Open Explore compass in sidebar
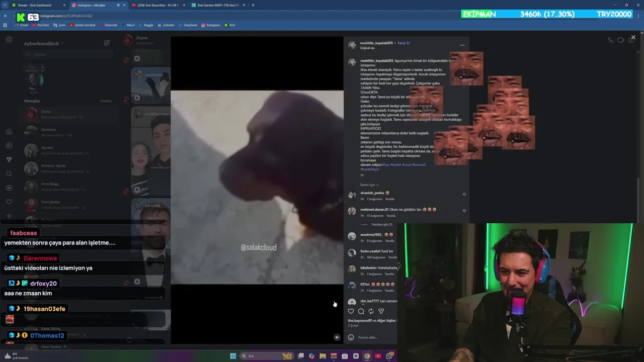 coord(9,188)
